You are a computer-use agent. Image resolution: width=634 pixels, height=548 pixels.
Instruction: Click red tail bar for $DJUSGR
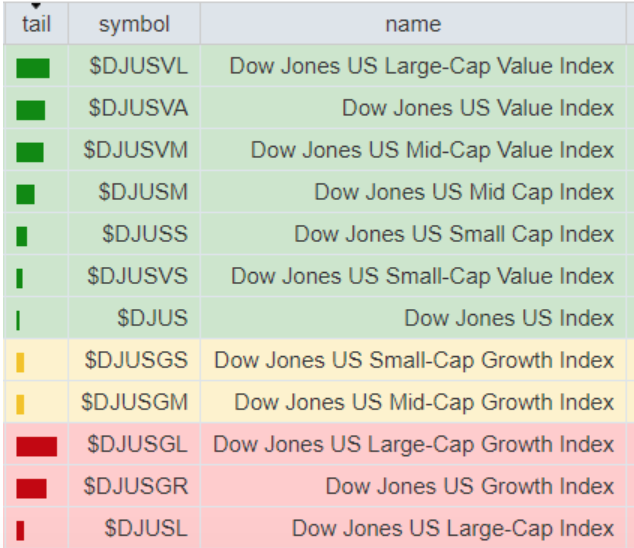click(x=31, y=488)
